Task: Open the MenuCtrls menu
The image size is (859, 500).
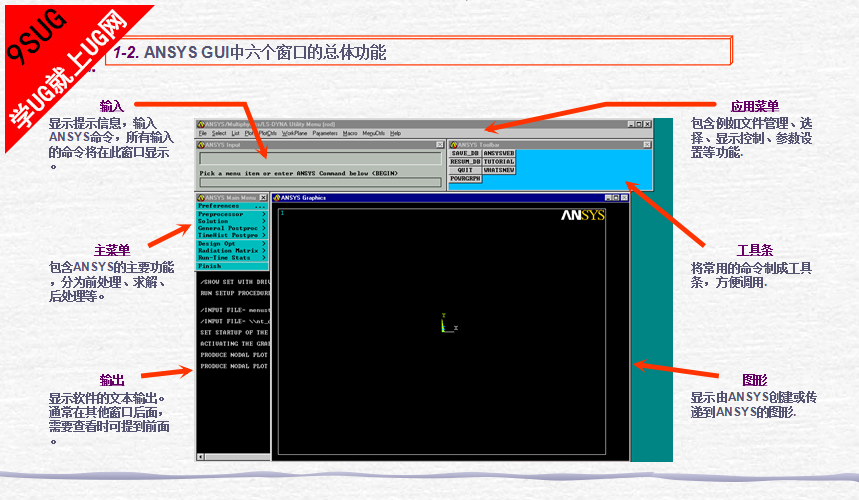Action: point(374,133)
